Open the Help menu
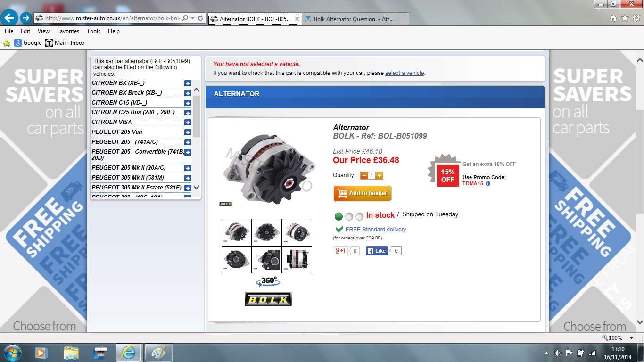 point(114,31)
